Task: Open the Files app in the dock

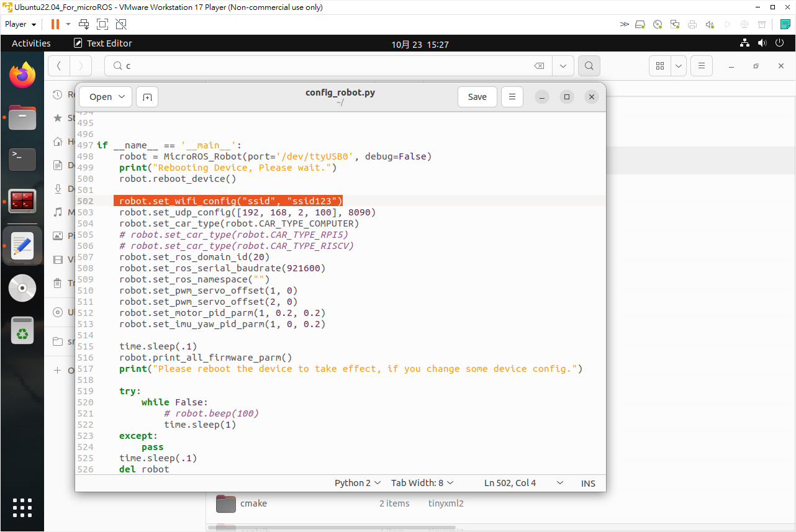Action: pos(22,117)
